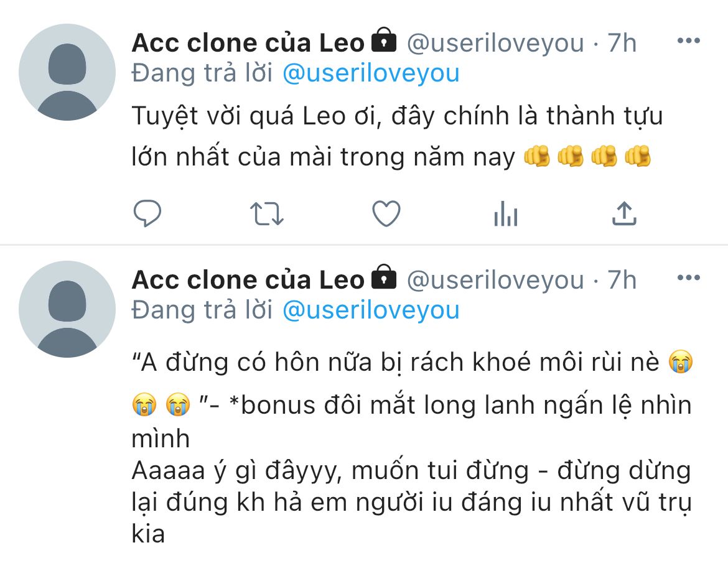The width and height of the screenshot is (728, 563).
Task: Like the first tweet with heart icon
Action: [x=386, y=214]
